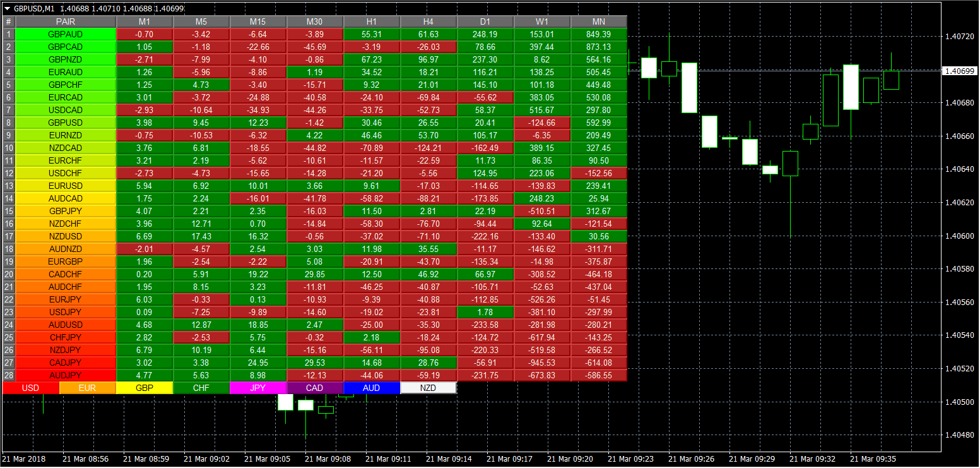Screen dimensions: 980x468
Task: Toggle the magenta JPY currency filter
Action: click(257, 388)
